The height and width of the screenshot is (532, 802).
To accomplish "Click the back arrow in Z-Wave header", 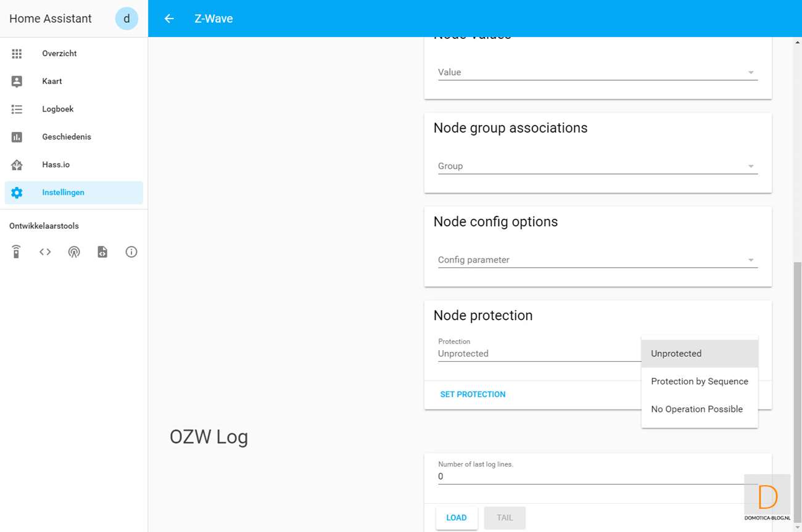I will (169, 18).
